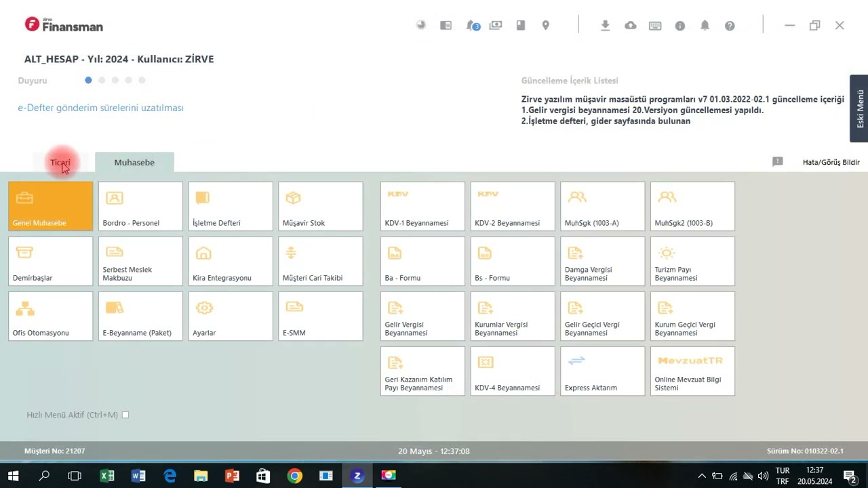This screenshot has width=868, height=488.
Task: Open Chrome from the Windows taskbar
Action: tap(294, 476)
